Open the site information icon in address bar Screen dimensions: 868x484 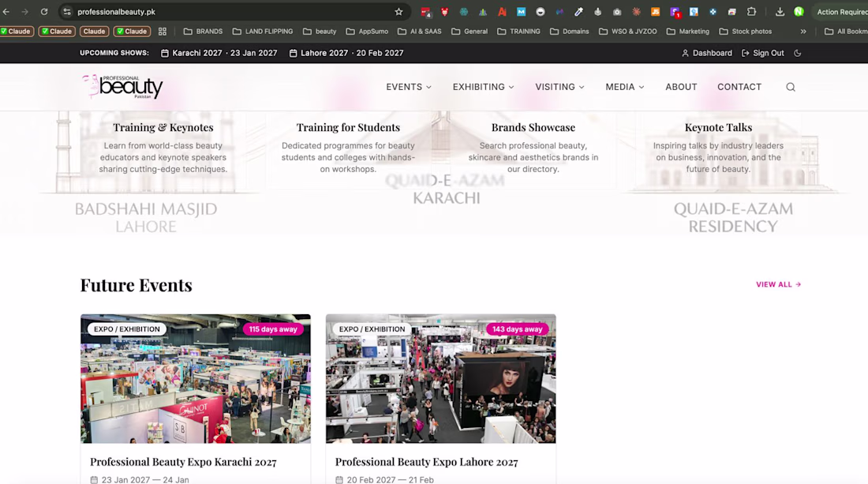[x=67, y=12]
